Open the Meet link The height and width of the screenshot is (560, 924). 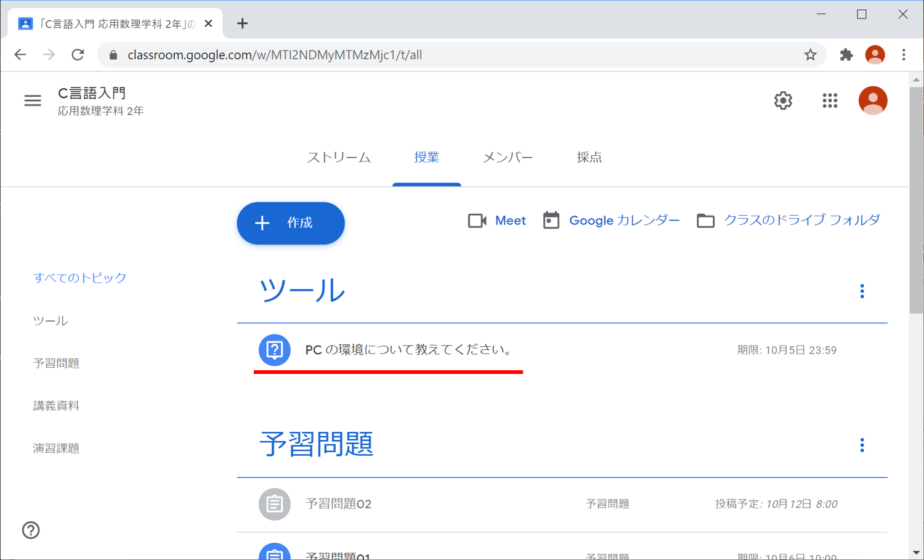point(510,221)
